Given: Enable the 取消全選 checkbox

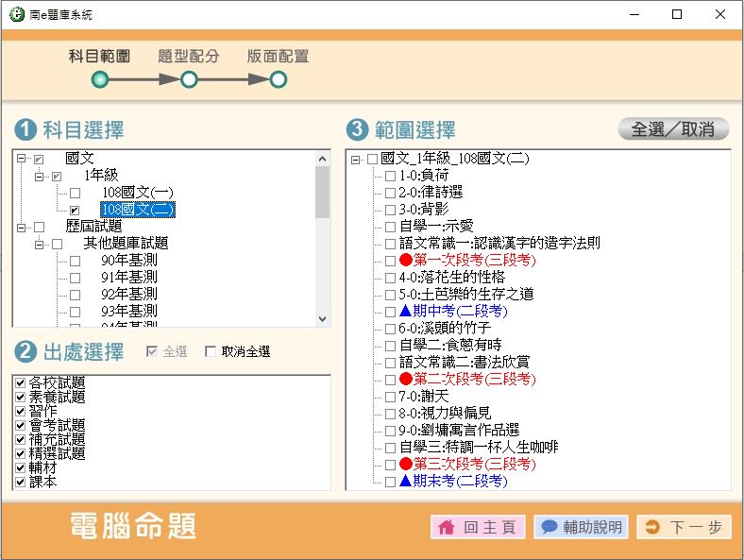Looking at the screenshot, I should 211,352.
